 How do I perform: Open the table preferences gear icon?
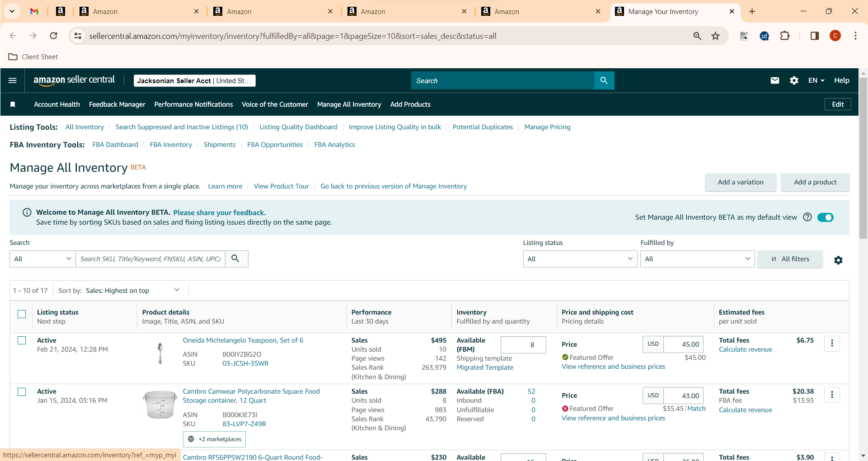838,260
